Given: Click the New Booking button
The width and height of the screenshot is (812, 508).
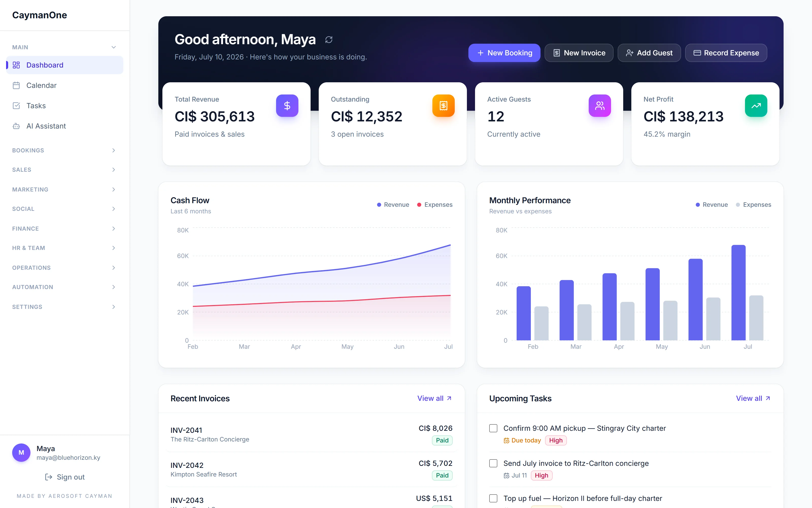Looking at the screenshot, I should [x=504, y=53].
